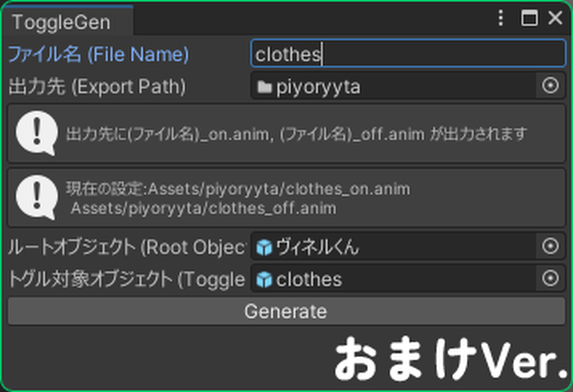Click the exclamation icon in the _on.anim info box
Image resolution: width=573 pixels, height=392 pixels.
(37, 133)
